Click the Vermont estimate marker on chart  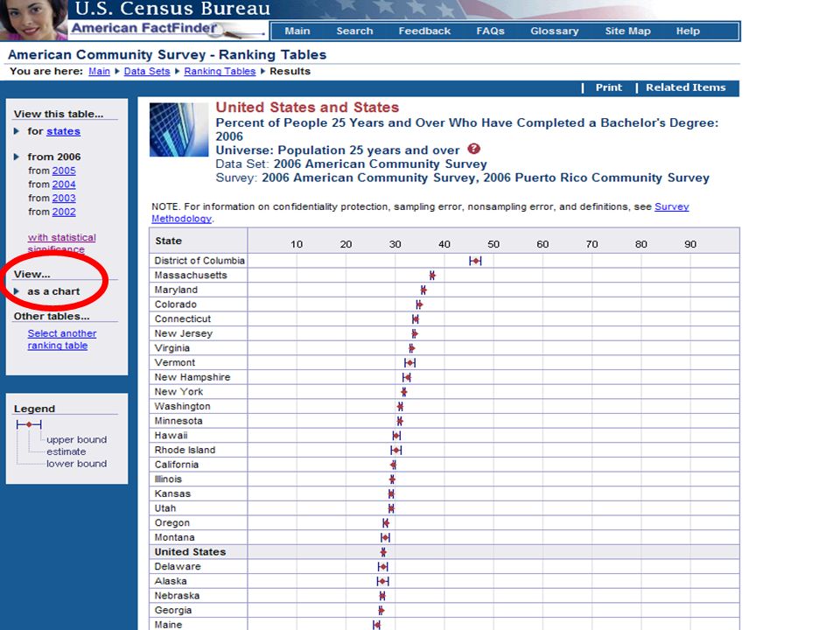pos(409,362)
